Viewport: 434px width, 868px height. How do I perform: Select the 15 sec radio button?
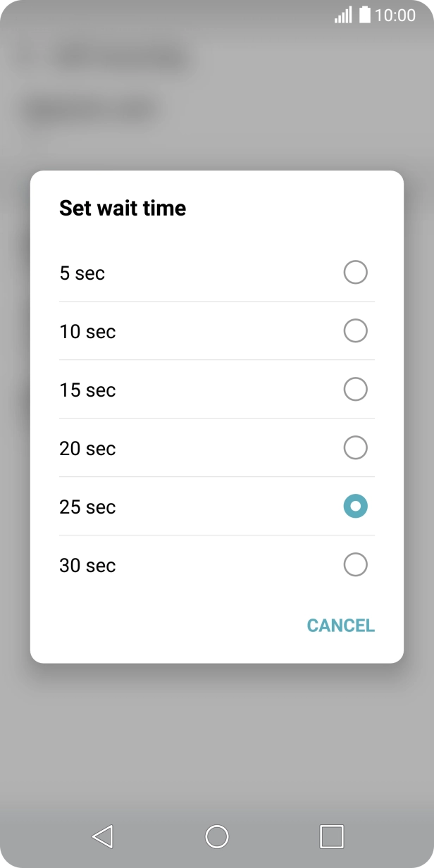[355, 389]
